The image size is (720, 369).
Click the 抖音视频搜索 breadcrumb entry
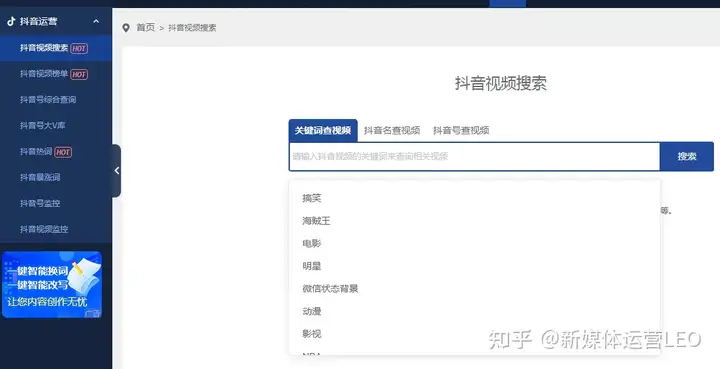192,28
